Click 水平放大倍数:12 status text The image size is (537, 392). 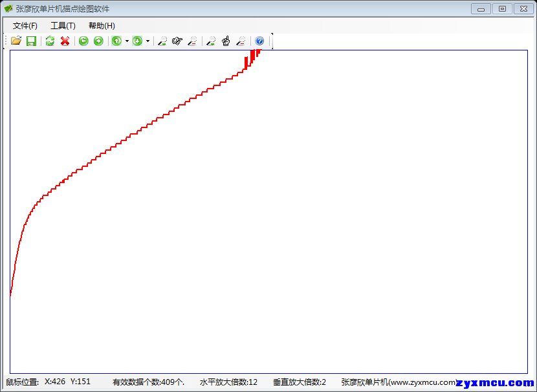click(x=228, y=382)
